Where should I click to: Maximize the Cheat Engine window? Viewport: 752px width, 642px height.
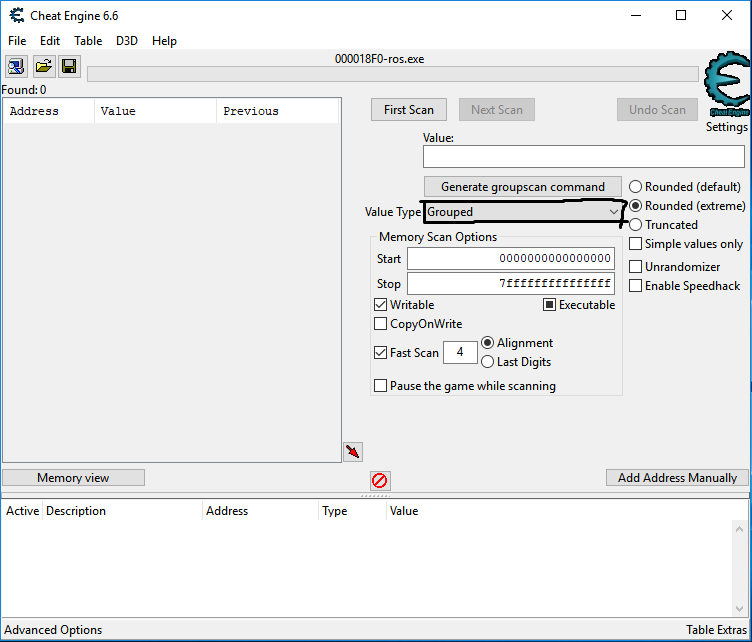681,15
